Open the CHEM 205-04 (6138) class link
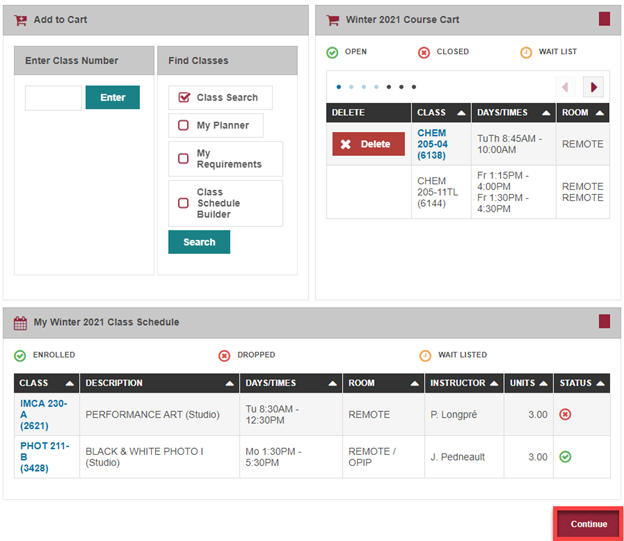The height and width of the screenshot is (541, 624). (432, 144)
